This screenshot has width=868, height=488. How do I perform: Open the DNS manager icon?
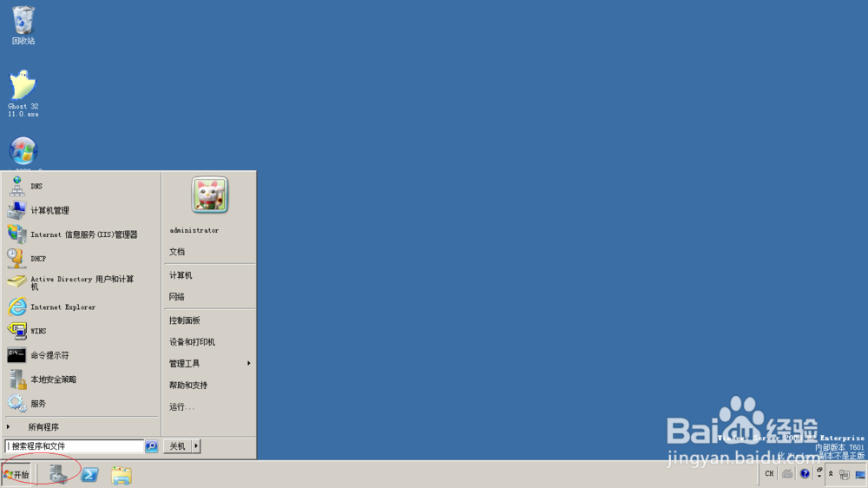(x=16, y=187)
